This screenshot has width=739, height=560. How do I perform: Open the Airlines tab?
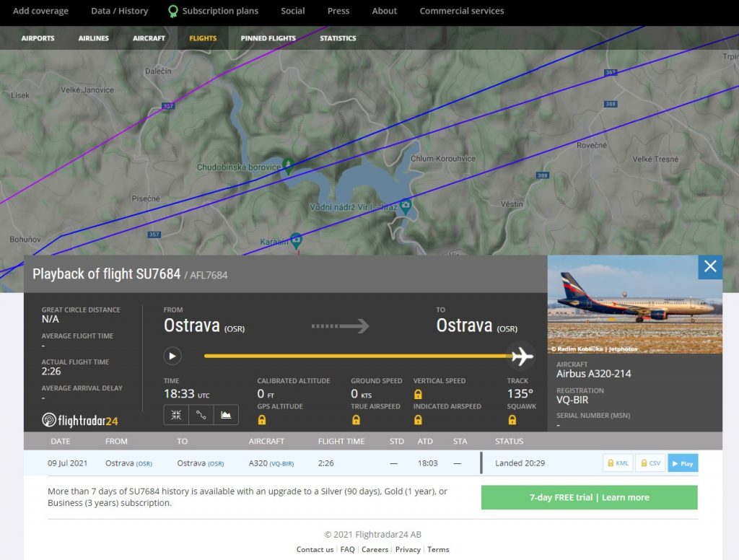[93, 38]
